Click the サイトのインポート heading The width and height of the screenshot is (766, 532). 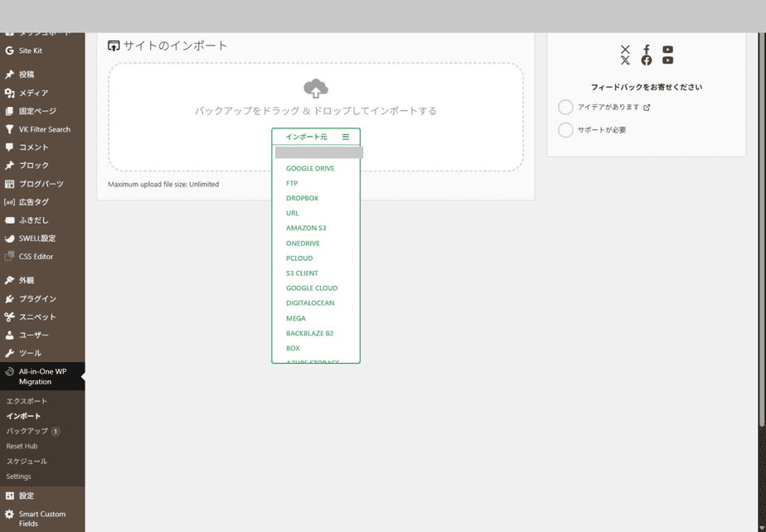tap(176, 46)
